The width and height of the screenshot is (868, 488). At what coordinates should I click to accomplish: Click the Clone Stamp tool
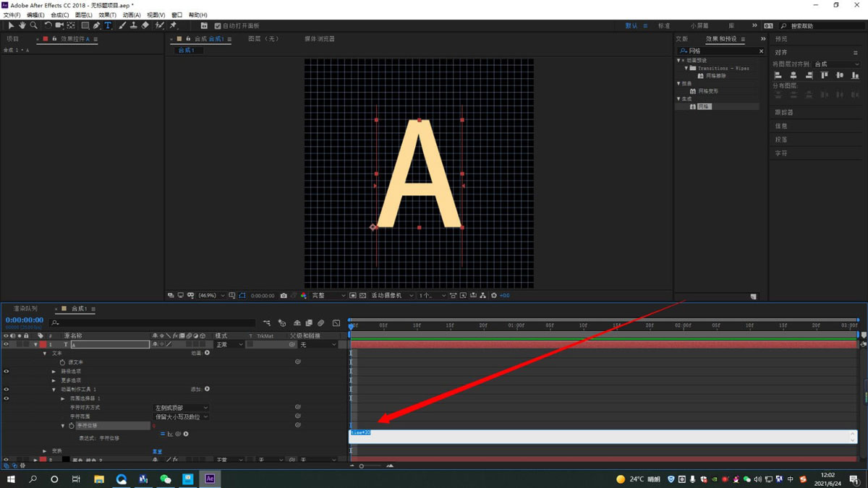click(x=134, y=25)
